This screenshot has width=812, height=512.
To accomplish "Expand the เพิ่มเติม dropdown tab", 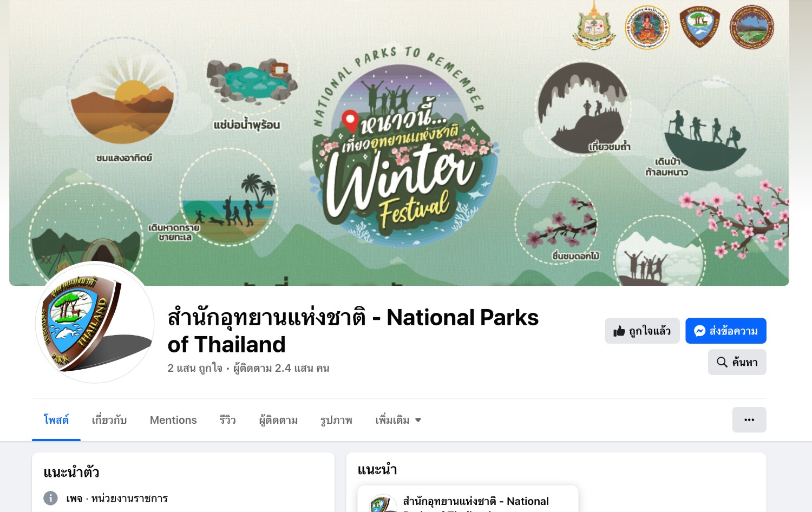I will pos(398,420).
